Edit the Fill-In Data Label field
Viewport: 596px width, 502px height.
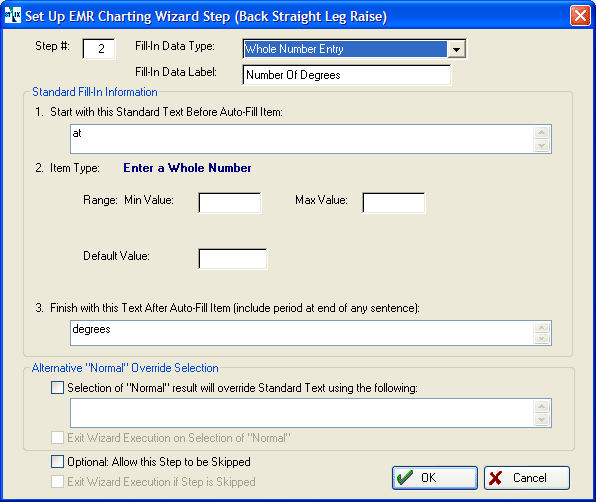click(347, 75)
